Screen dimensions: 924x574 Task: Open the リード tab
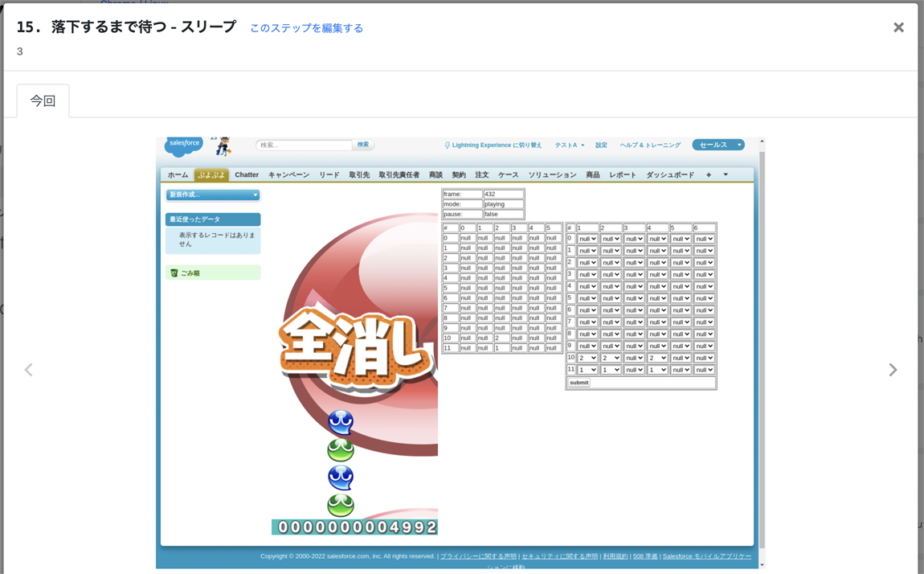click(x=329, y=175)
